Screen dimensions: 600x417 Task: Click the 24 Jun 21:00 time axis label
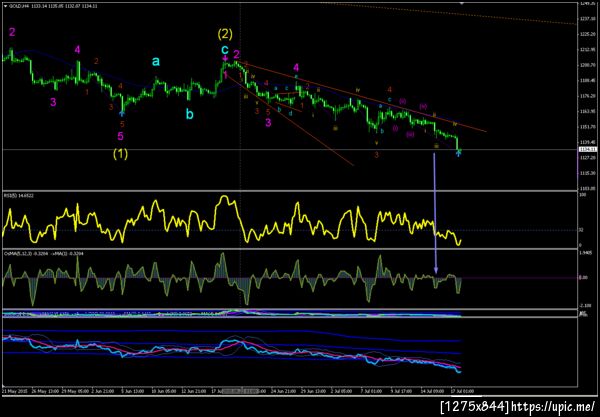coord(283,391)
